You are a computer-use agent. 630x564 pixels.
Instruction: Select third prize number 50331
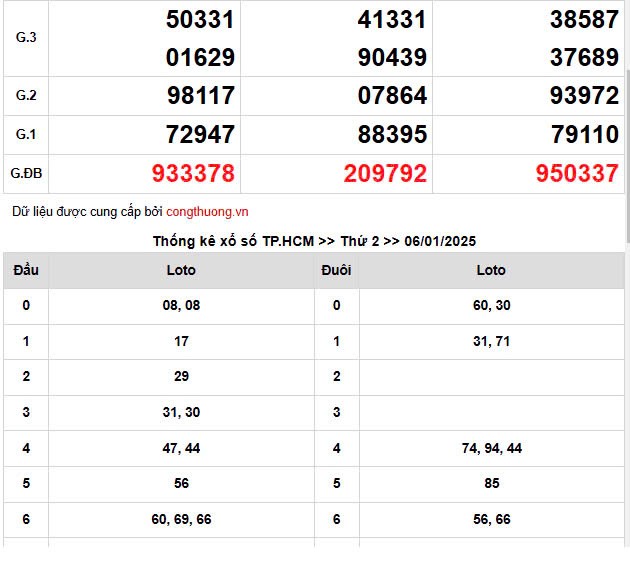[x=200, y=19]
